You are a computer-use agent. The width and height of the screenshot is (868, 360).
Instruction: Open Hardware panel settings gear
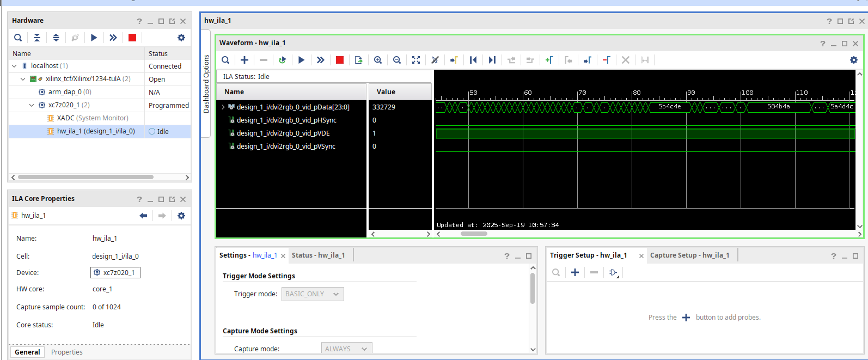(x=181, y=38)
